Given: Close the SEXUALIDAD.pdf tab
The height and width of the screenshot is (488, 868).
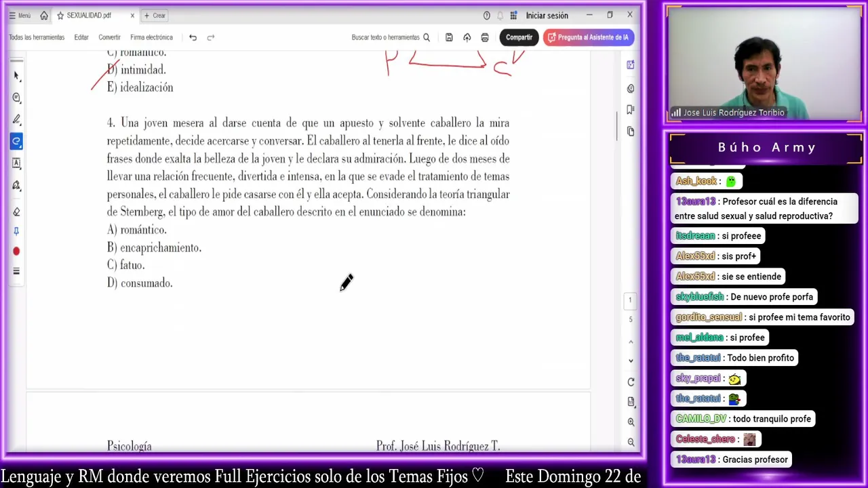Looking at the screenshot, I should pyautogui.click(x=132, y=16).
